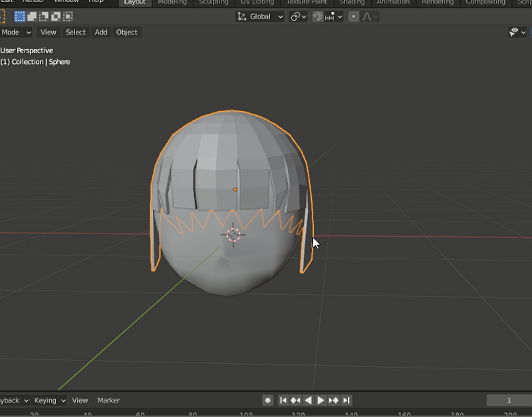
Task: Switch to the Compositing workspace tab
Action: click(x=485, y=3)
